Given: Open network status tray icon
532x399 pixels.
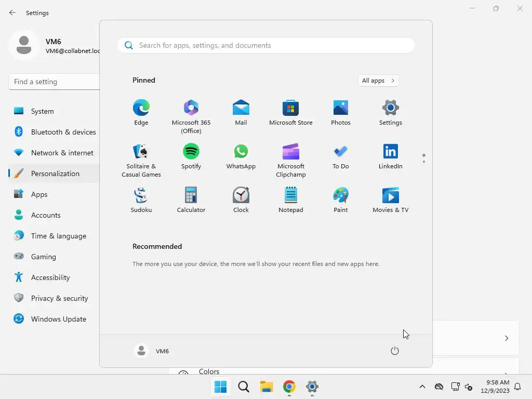Looking at the screenshot, I should pyautogui.click(x=455, y=387).
